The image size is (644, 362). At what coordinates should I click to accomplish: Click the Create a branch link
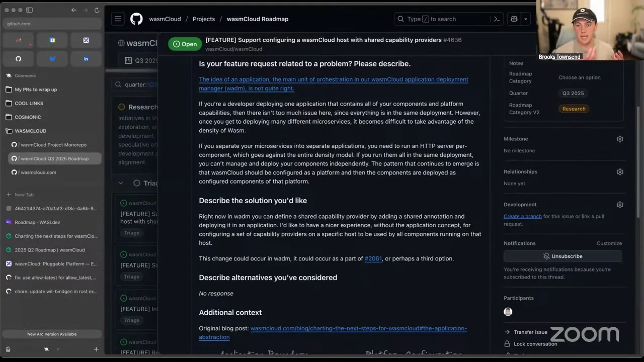[523, 216]
